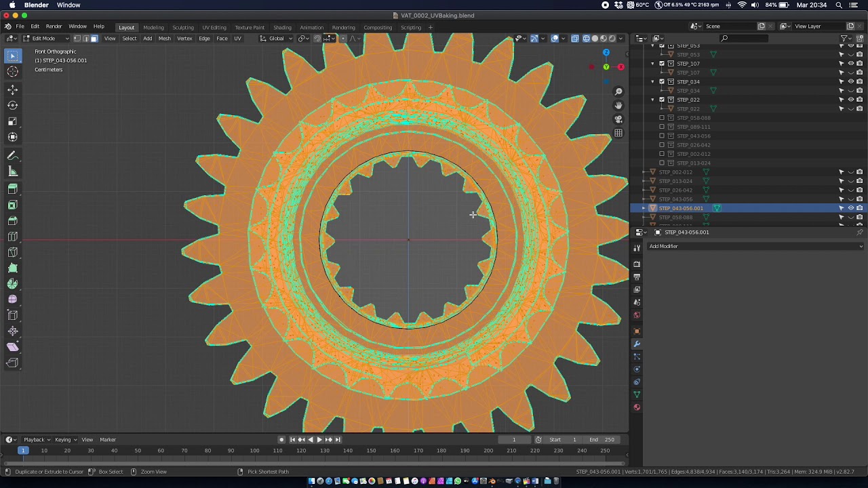Open the Vertex menu in viewport header

pos(184,38)
